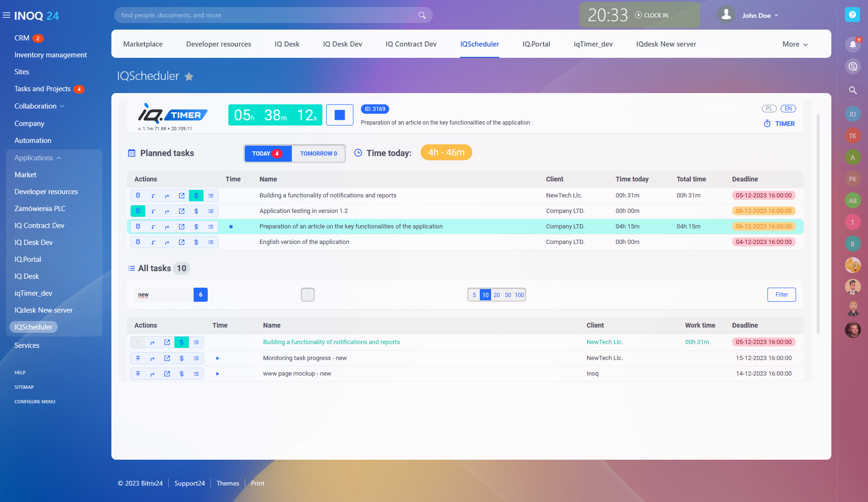This screenshot has height=502, width=868.
Task: Switch language to PL
Action: point(769,109)
